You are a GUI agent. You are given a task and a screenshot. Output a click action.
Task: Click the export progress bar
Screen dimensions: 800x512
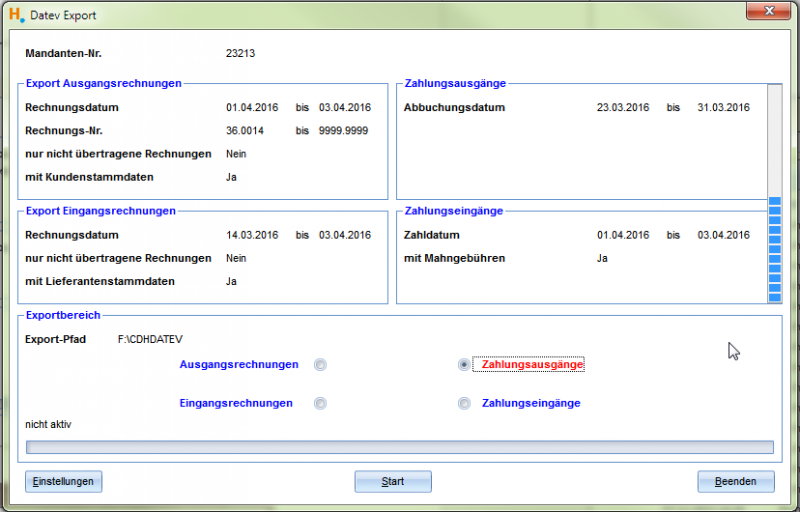coord(400,447)
